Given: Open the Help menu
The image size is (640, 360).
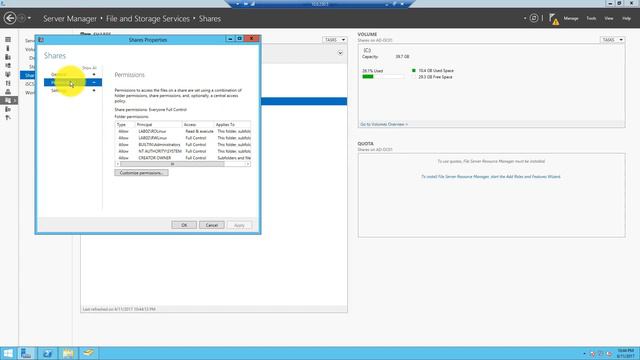Looking at the screenshot, I should point(627,18).
